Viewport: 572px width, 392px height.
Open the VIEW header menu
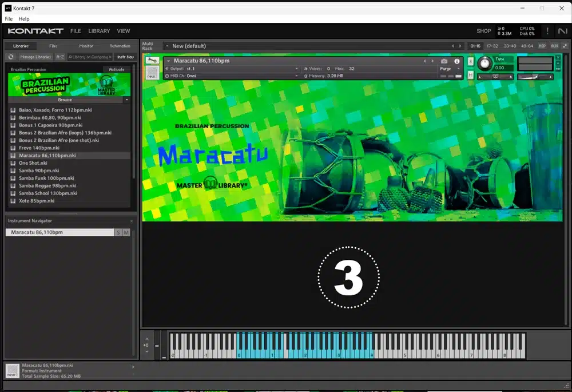[x=124, y=31]
